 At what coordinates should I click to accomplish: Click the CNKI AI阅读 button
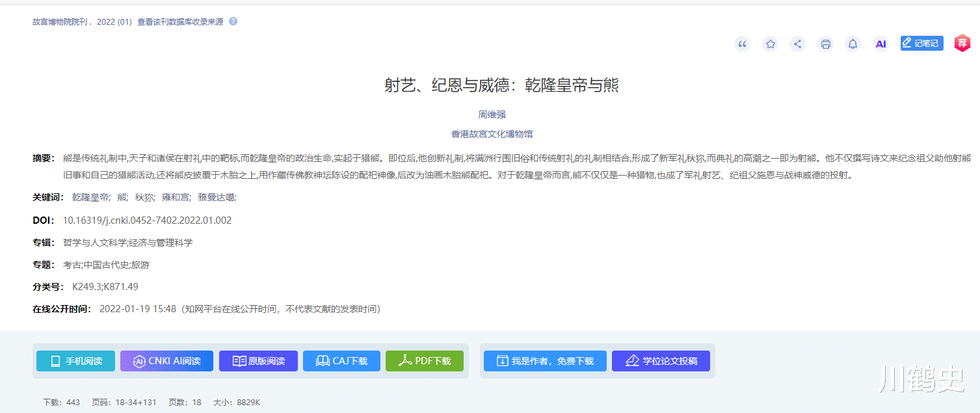tap(166, 361)
